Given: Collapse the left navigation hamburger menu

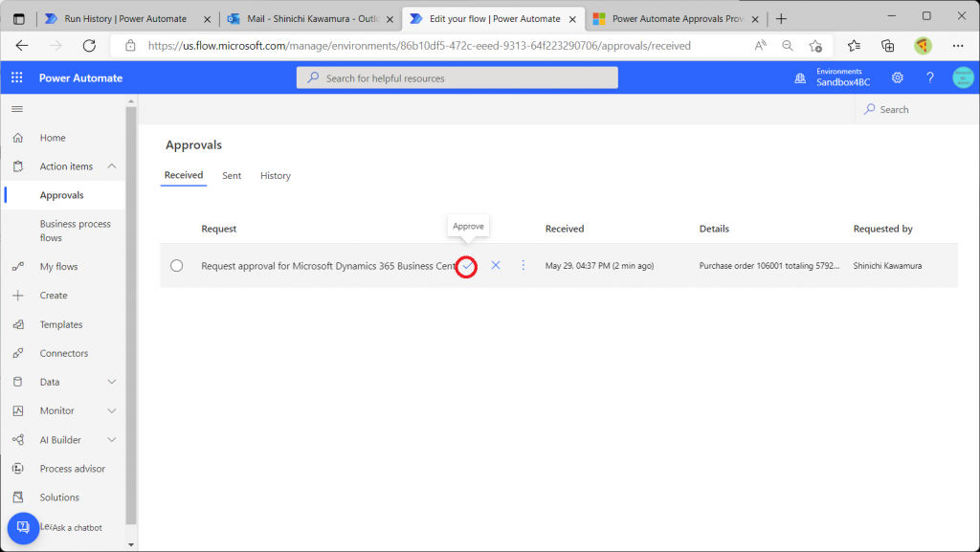Looking at the screenshot, I should tap(17, 109).
